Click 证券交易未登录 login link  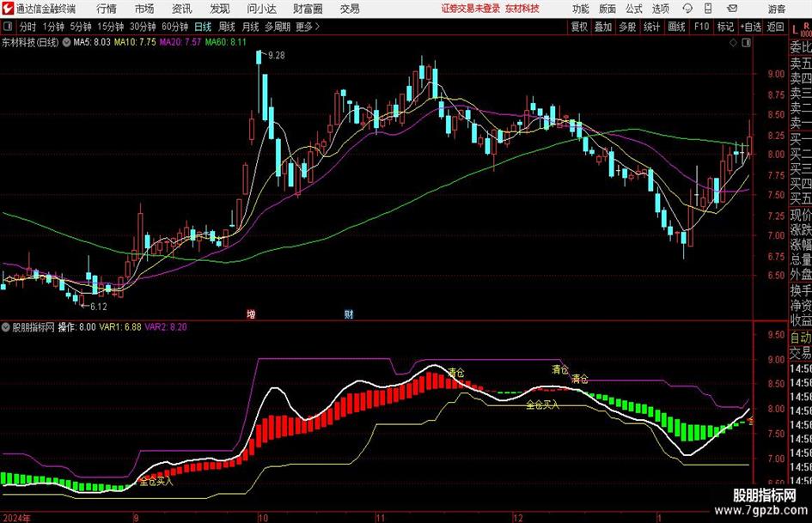coord(471,9)
